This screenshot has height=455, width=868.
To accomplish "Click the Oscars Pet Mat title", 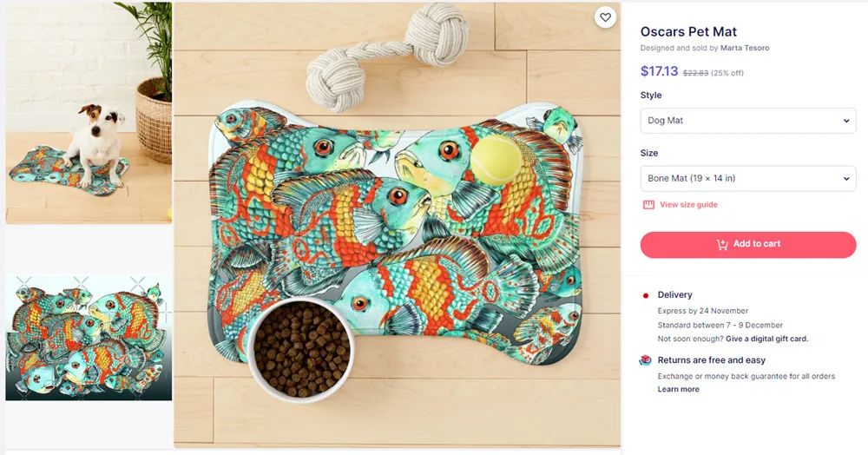I will [x=688, y=32].
